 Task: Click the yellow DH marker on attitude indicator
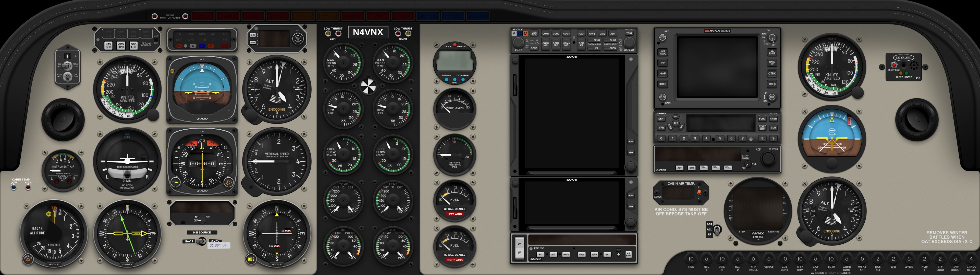(172, 71)
